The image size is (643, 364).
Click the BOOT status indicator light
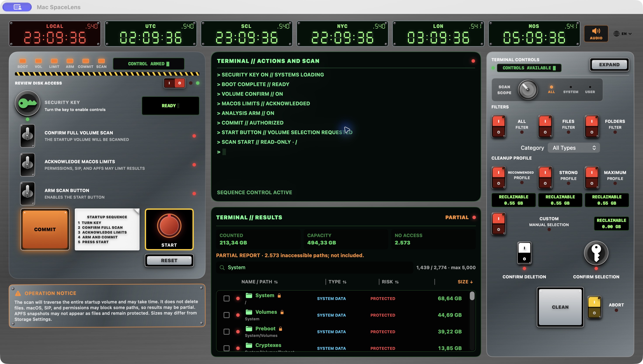(x=23, y=61)
